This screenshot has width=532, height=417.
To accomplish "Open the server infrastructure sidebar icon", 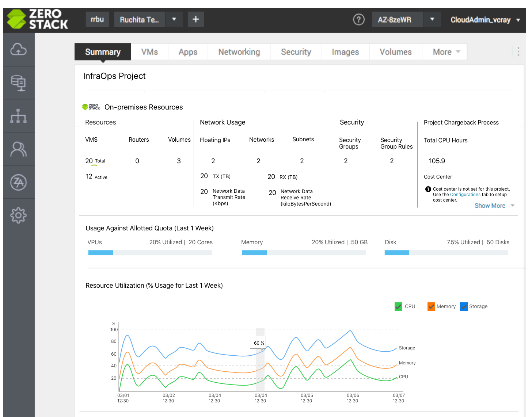I will click(x=19, y=83).
